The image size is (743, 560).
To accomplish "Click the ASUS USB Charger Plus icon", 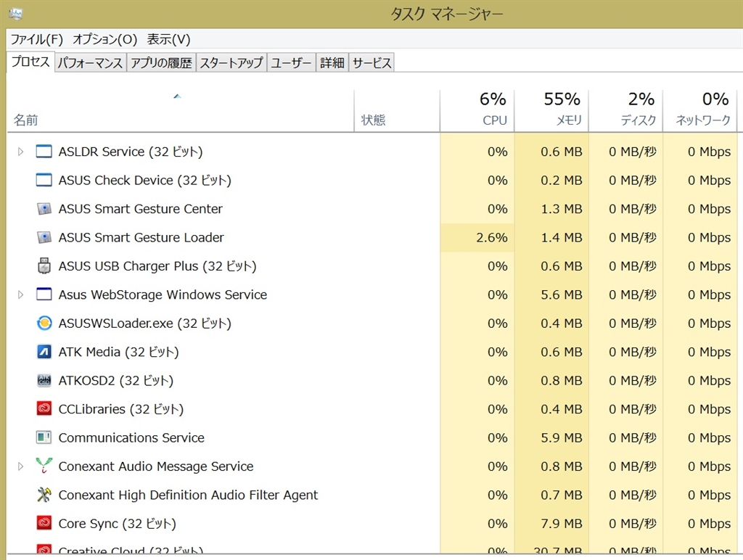I will pos(44,266).
